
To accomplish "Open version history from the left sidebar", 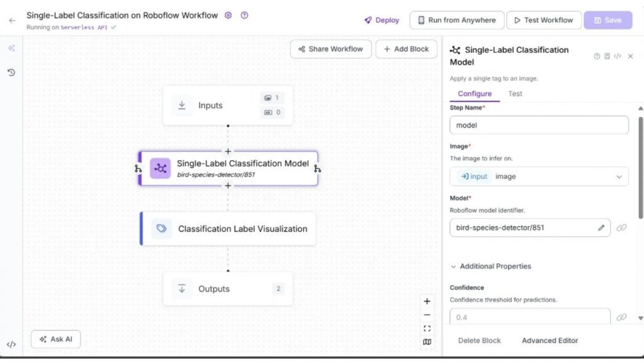I will [x=11, y=72].
